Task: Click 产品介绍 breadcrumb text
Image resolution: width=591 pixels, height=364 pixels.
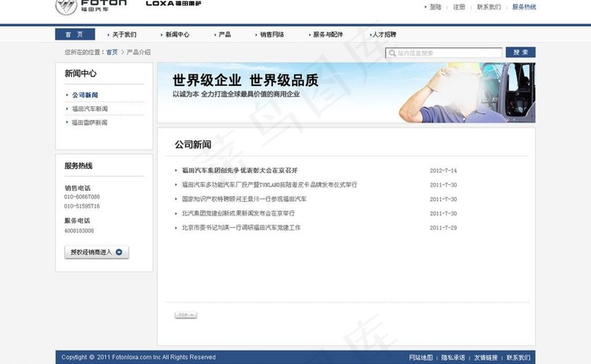Action: pyautogui.click(x=138, y=52)
